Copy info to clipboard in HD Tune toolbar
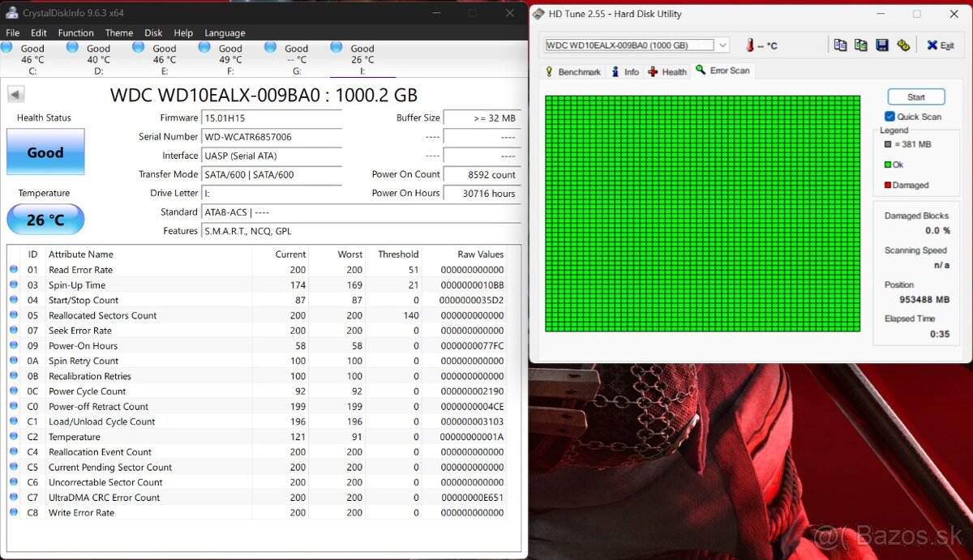Screen dimensions: 973x560 (840, 45)
